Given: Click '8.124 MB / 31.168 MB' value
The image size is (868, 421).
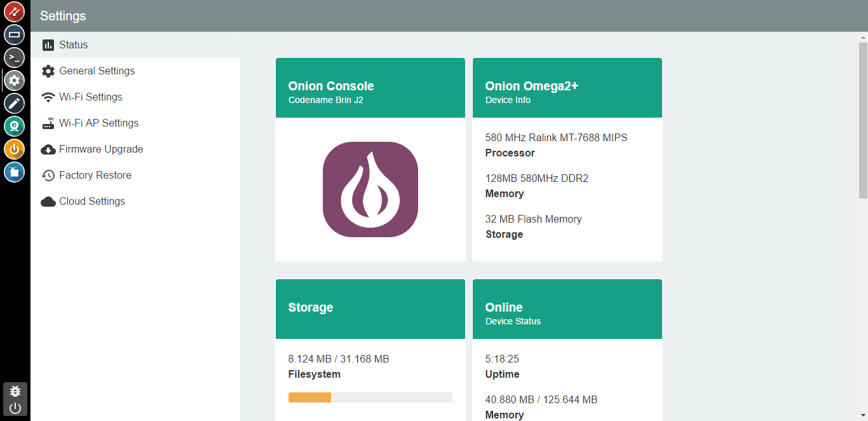Looking at the screenshot, I should 339,359.
